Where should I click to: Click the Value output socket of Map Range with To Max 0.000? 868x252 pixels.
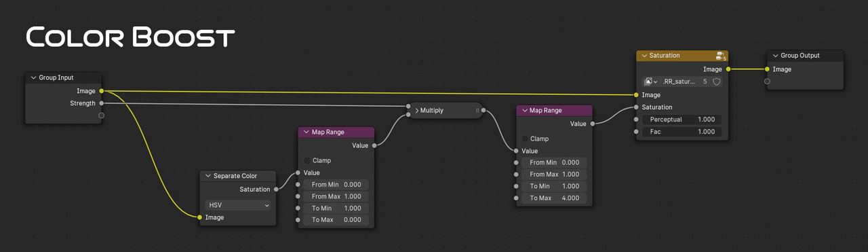(x=374, y=145)
